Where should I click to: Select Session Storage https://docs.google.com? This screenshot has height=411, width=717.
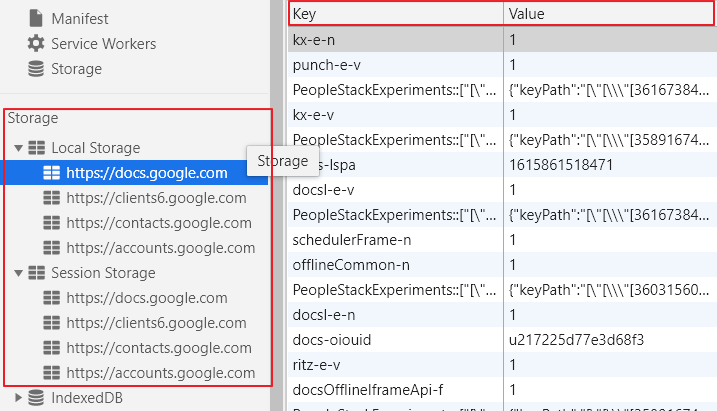[x=147, y=298]
